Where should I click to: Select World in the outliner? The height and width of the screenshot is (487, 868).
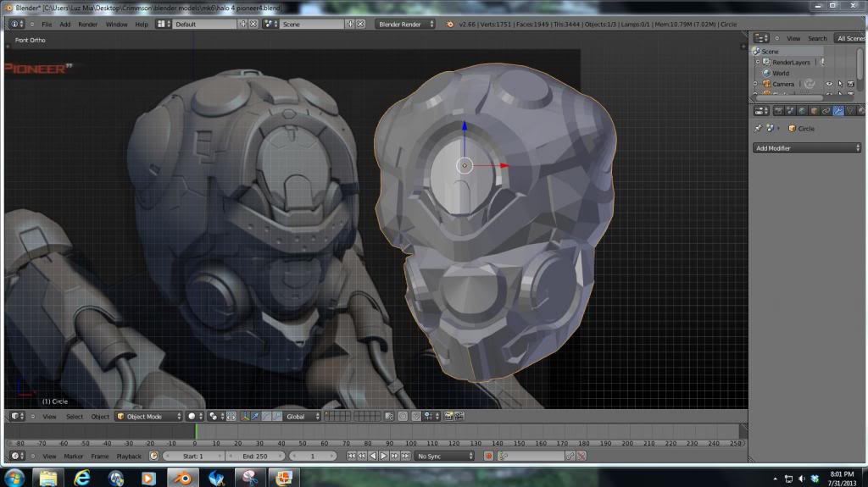(781, 73)
